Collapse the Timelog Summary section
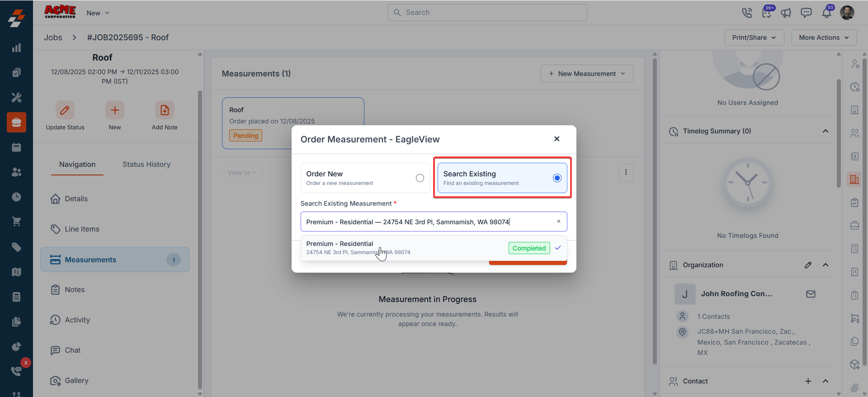The image size is (868, 397). tap(826, 131)
